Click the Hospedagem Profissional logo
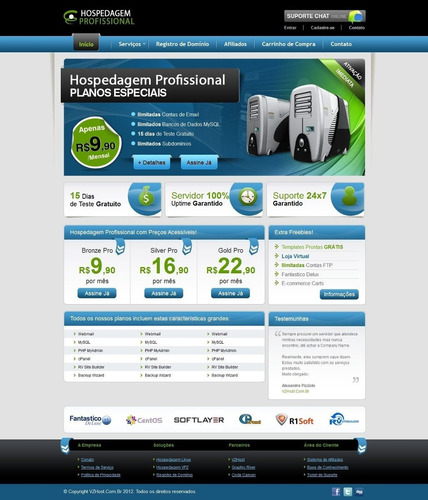This screenshot has height=500, width=428. point(99,17)
